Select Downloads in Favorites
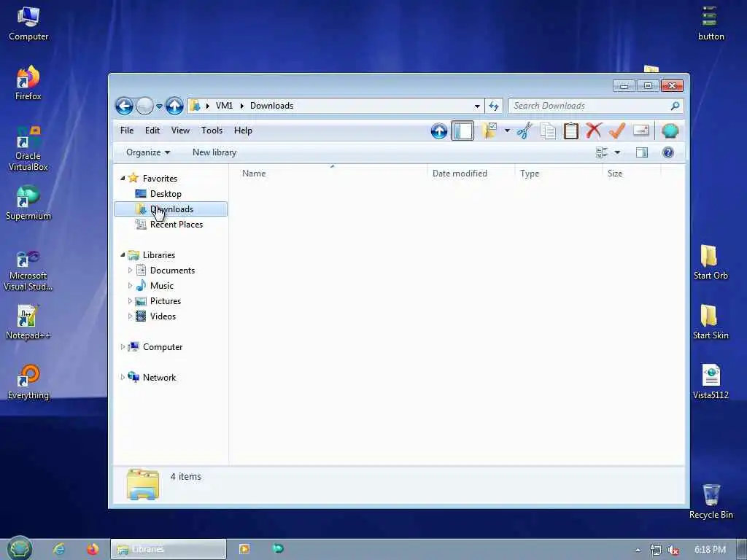 pyautogui.click(x=171, y=209)
